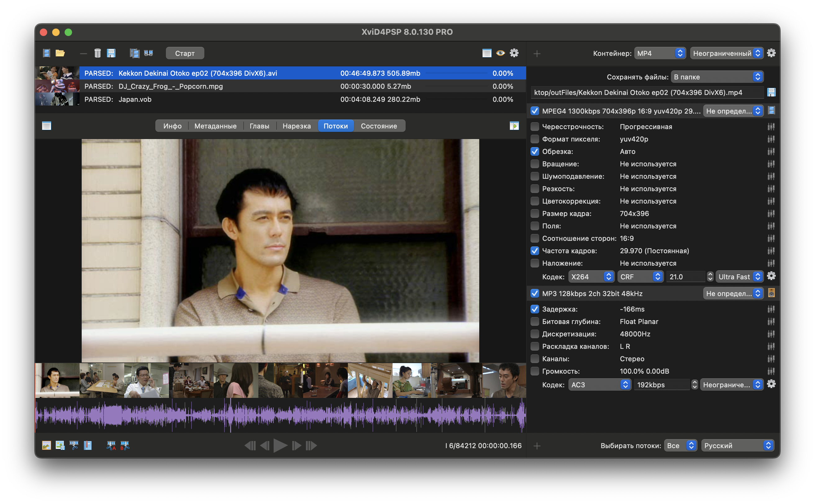Screen dimensions: 815x504
Task: Open the CRF rate mode dropdown
Action: click(640, 277)
